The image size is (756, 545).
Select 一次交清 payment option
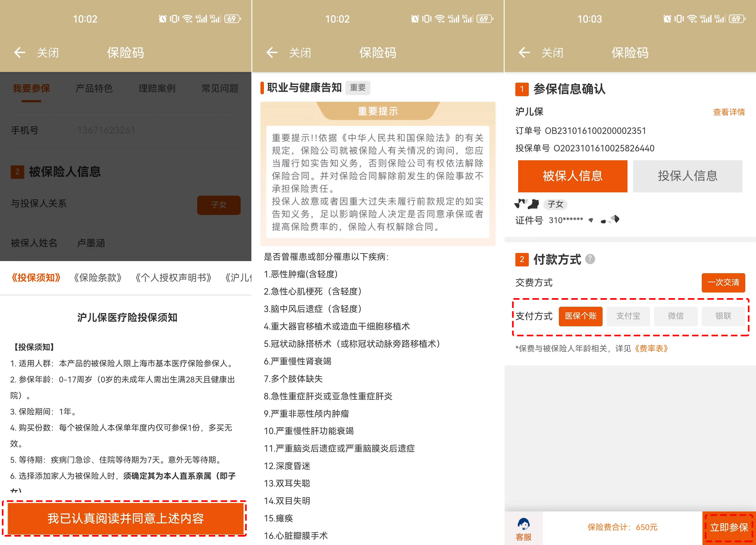[x=723, y=283]
